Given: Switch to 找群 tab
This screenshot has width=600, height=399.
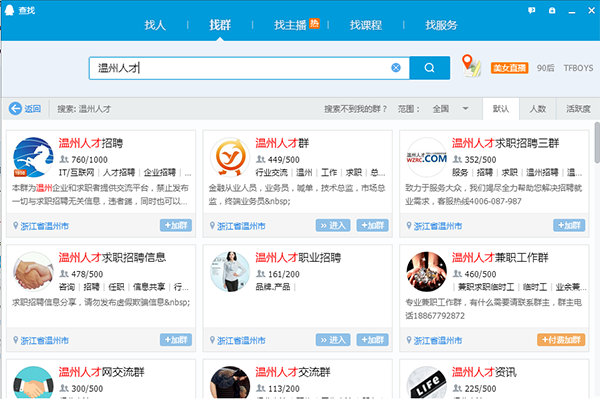Looking at the screenshot, I should click(220, 25).
